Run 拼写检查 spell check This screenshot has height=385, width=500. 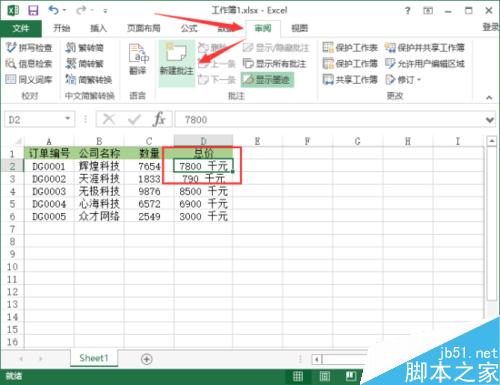point(29,48)
